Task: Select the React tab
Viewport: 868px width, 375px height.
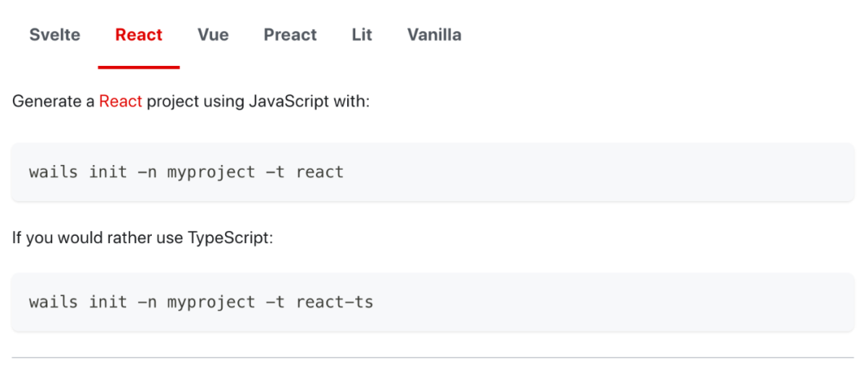Action: pos(139,35)
